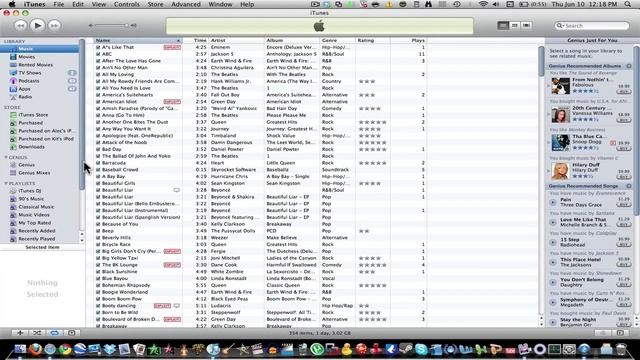
Task: Click the Next track button
Action: point(54,25)
